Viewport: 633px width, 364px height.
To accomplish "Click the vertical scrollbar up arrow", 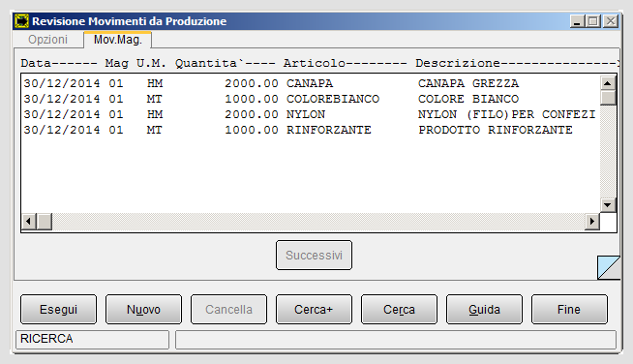I will (608, 83).
